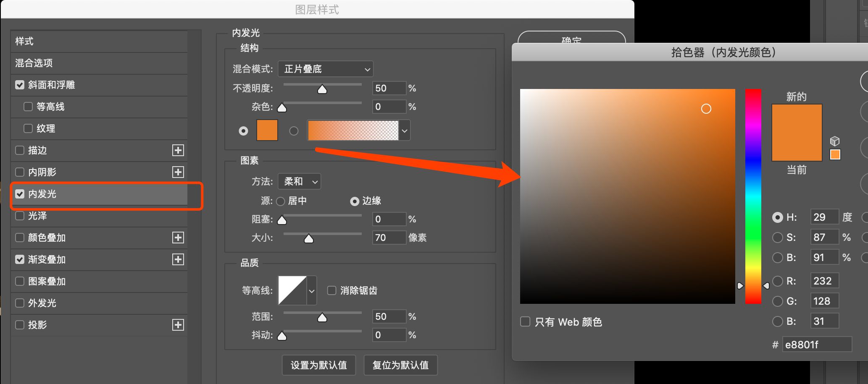
Task: Click the 新的 color preview swatch
Action: [x=797, y=119]
